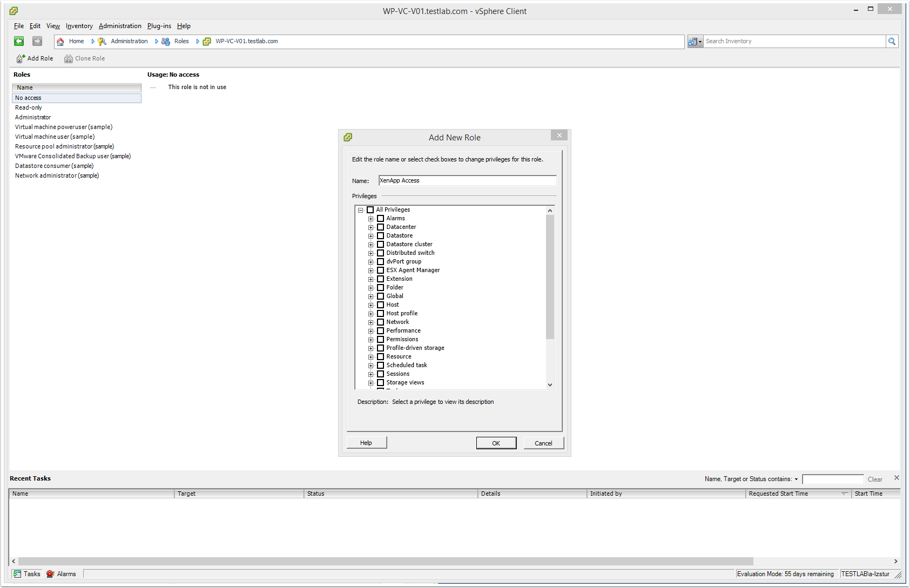Click the Recent Tasks horizontal scrollbar
Viewport: 910px width, 588px height.
pos(386,562)
